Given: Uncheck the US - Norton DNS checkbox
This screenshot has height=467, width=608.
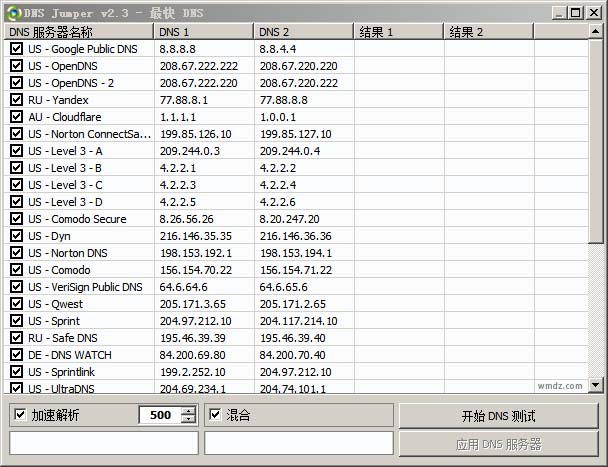Looking at the screenshot, I should (x=16, y=253).
